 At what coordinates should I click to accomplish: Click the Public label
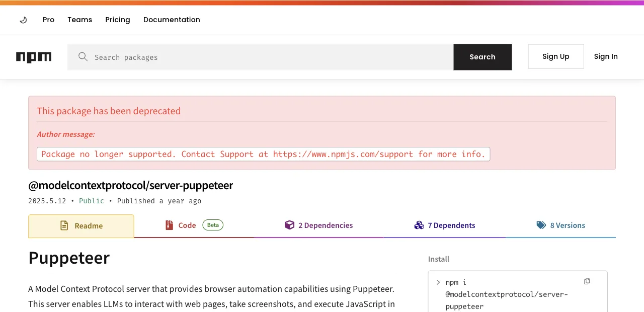click(92, 201)
